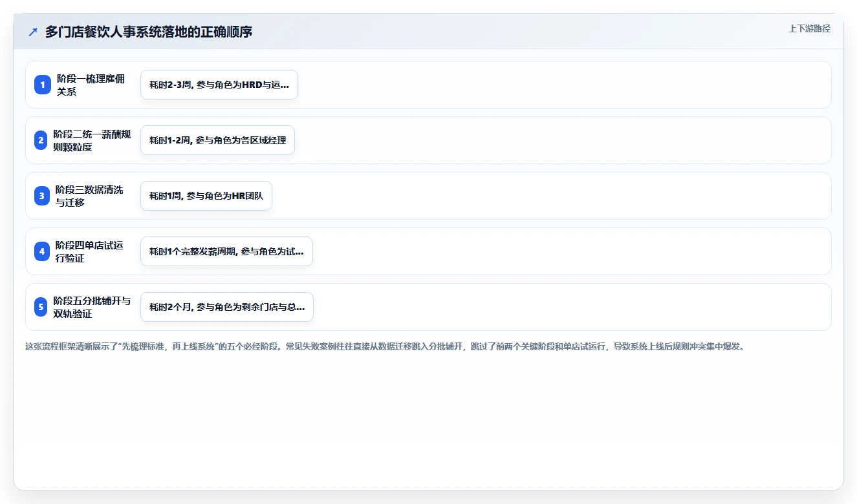Click the 阶段二统一薪酬规则颗粒度 label

coord(92,140)
